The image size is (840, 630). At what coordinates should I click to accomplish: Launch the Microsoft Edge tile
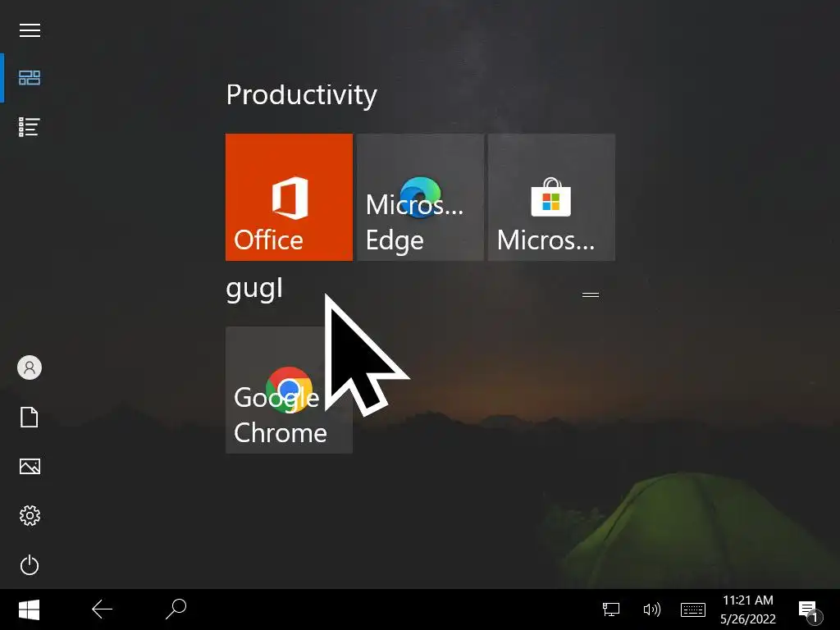pyautogui.click(x=420, y=197)
